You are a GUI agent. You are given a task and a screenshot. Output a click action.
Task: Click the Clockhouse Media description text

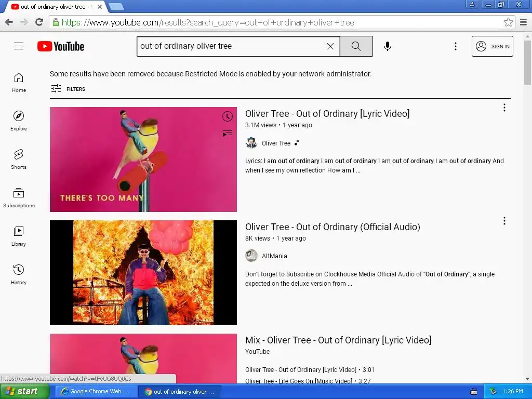pos(370,279)
